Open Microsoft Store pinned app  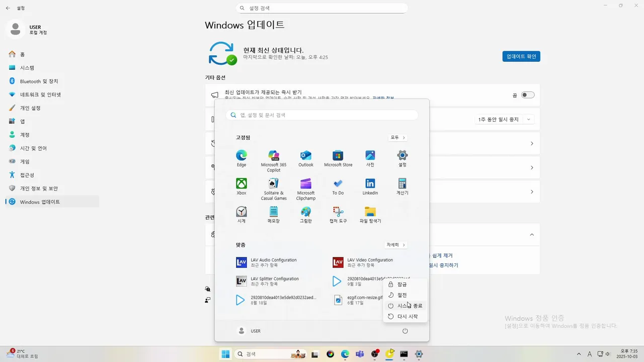coord(338,158)
